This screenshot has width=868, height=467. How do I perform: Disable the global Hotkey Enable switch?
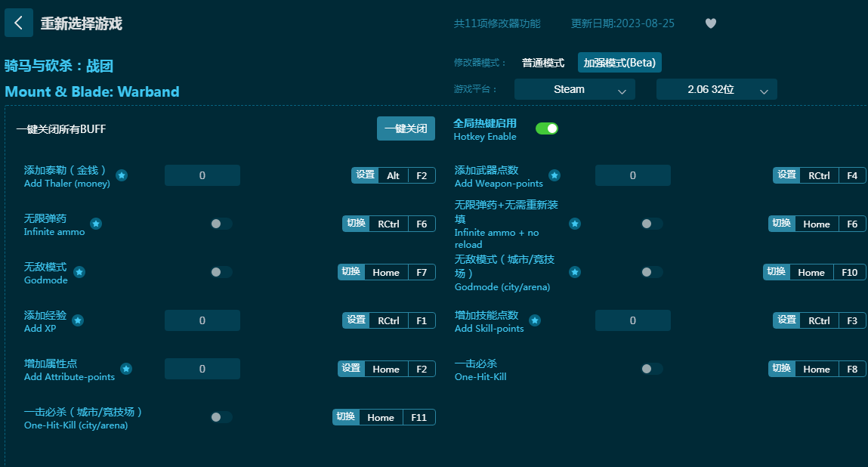click(x=547, y=128)
